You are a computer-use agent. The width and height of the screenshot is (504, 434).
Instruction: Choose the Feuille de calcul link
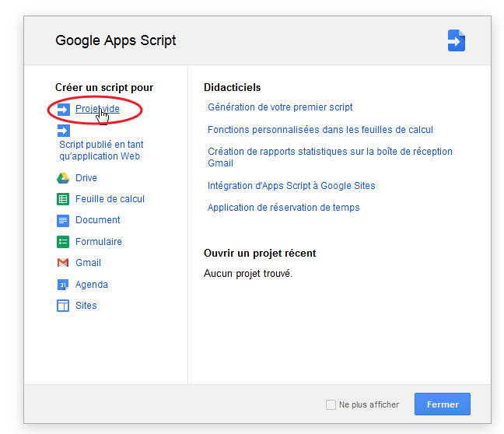110,199
